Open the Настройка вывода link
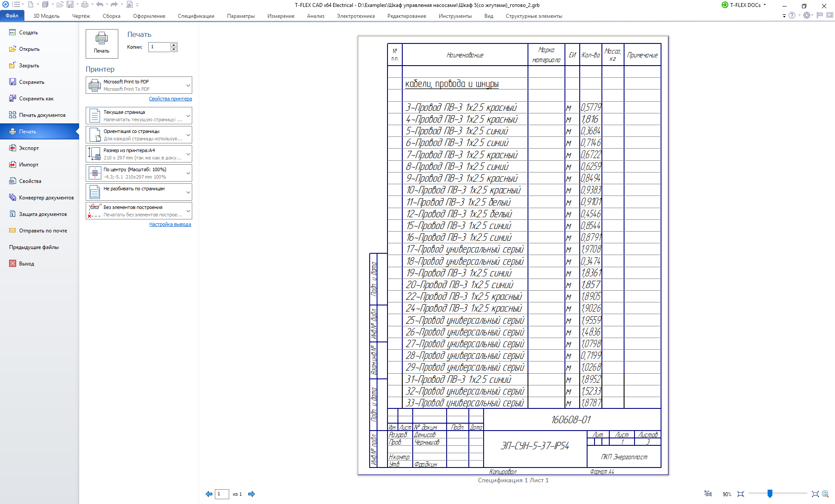This screenshot has width=835, height=504. click(170, 225)
